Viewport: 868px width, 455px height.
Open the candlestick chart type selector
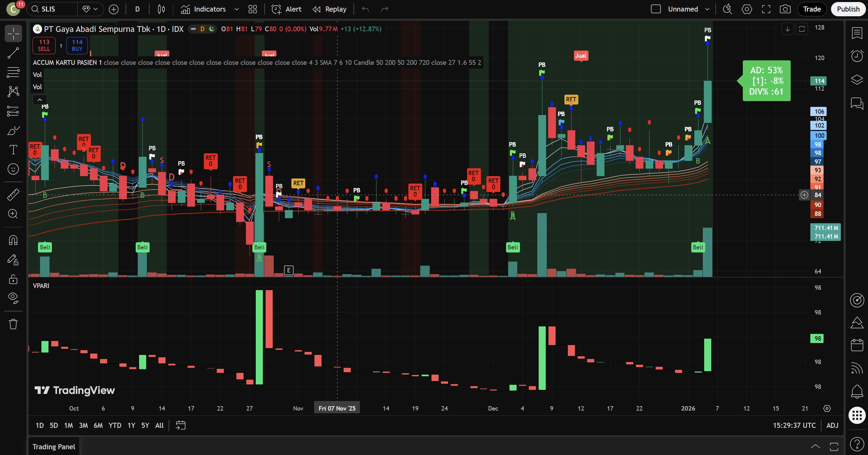[x=161, y=9]
